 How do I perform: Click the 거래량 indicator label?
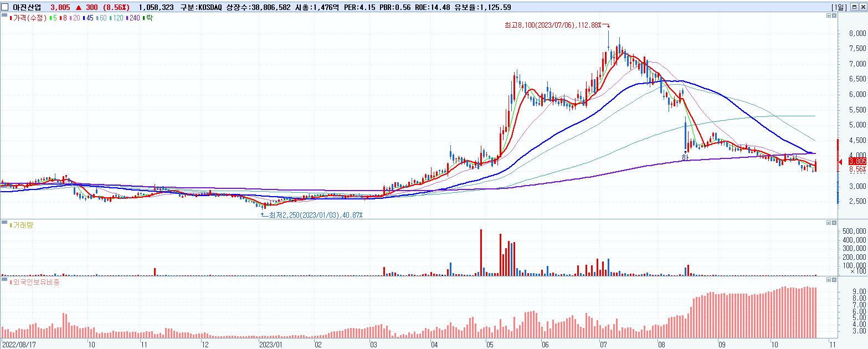(x=21, y=224)
